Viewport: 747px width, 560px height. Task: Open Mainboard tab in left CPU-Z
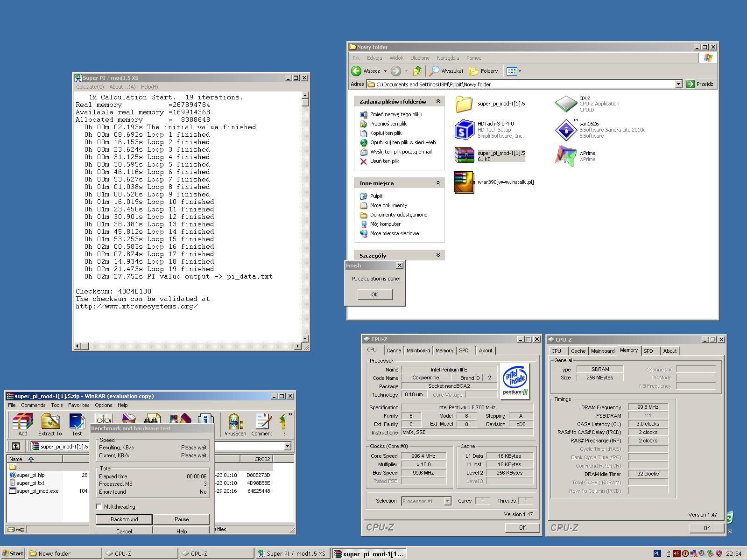coord(418,350)
